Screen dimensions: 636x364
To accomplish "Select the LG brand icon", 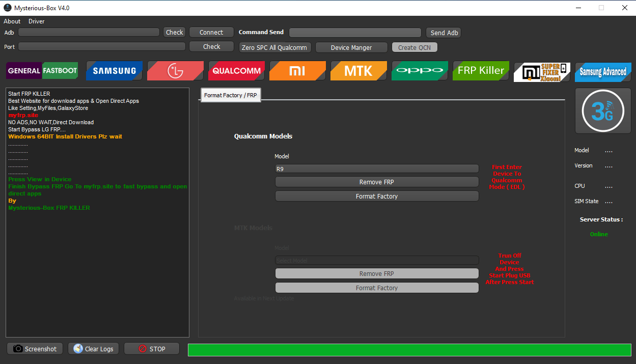I will pyautogui.click(x=175, y=71).
